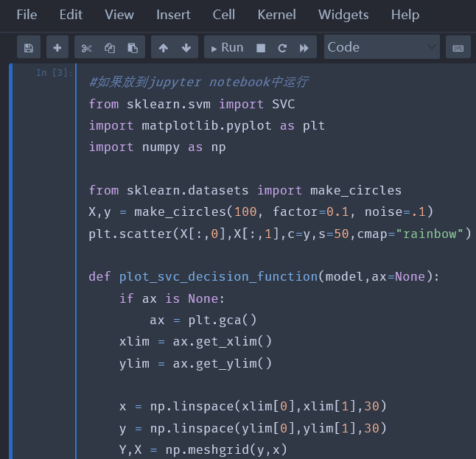Move selected cell down arrow
Screen dimensions: 476x459
tap(186, 47)
